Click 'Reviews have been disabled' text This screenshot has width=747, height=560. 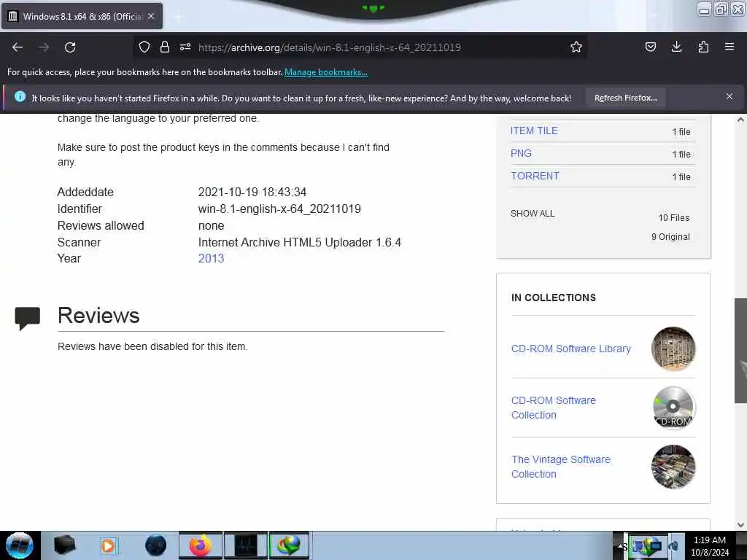[152, 346]
